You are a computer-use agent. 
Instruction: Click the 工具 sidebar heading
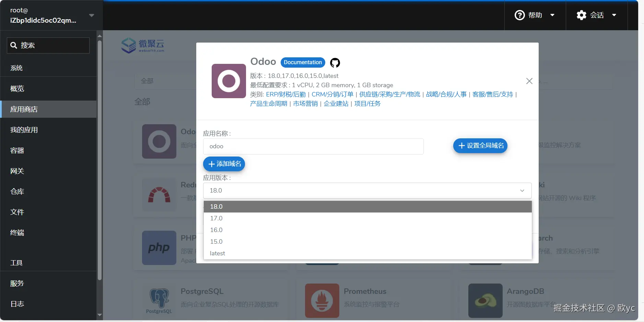tap(16, 263)
